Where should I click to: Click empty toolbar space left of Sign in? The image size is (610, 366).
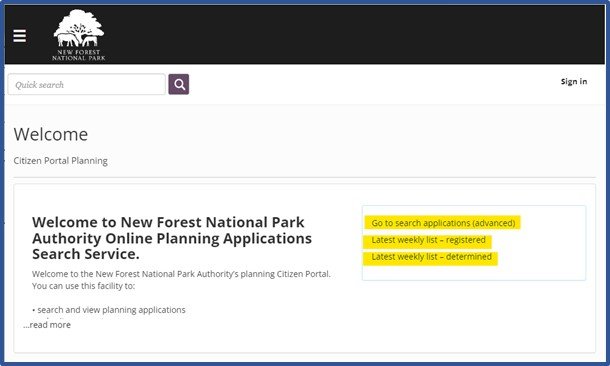(x=370, y=84)
